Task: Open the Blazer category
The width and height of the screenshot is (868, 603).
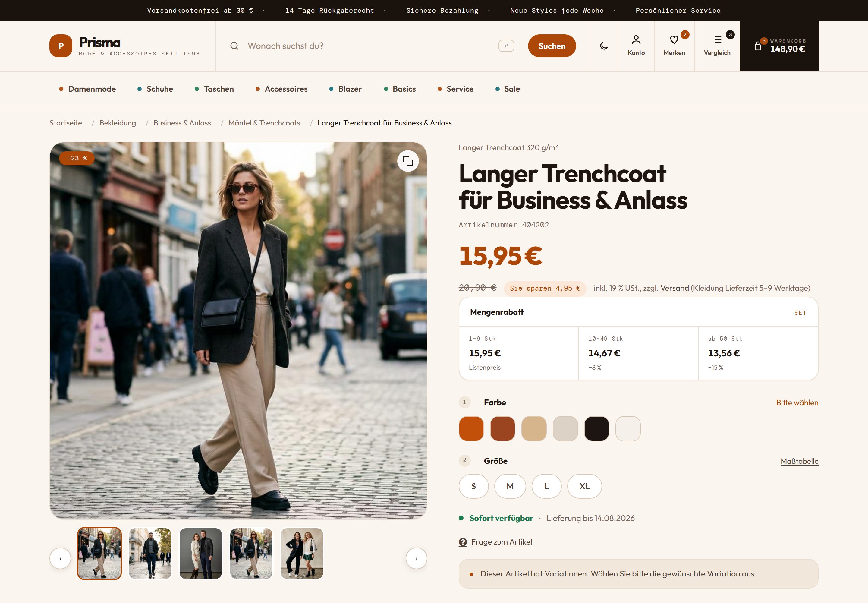Action: (346, 89)
